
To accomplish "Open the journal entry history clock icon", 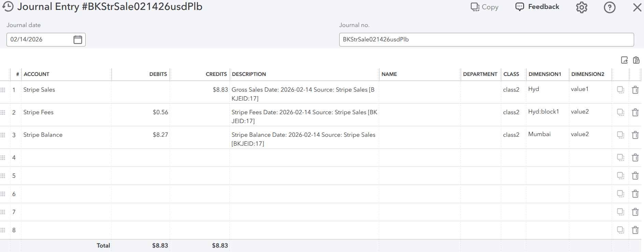I will point(8,6).
